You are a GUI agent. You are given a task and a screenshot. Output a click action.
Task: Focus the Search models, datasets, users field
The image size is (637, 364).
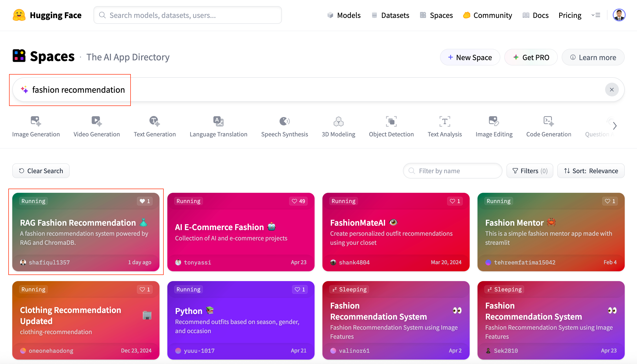click(187, 15)
